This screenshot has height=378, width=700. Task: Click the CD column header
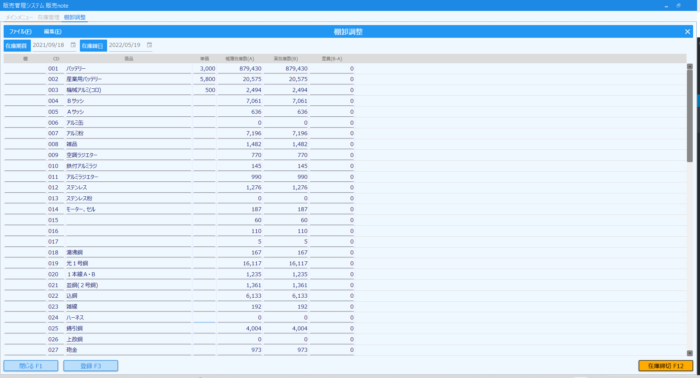(x=56, y=59)
